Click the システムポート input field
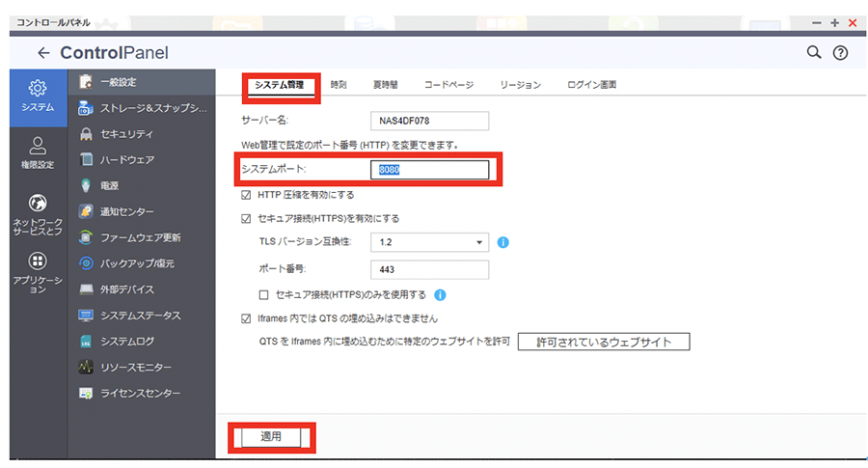Image resolution: width=868 pixels, height=468 pixels. (x=429, y=170)
